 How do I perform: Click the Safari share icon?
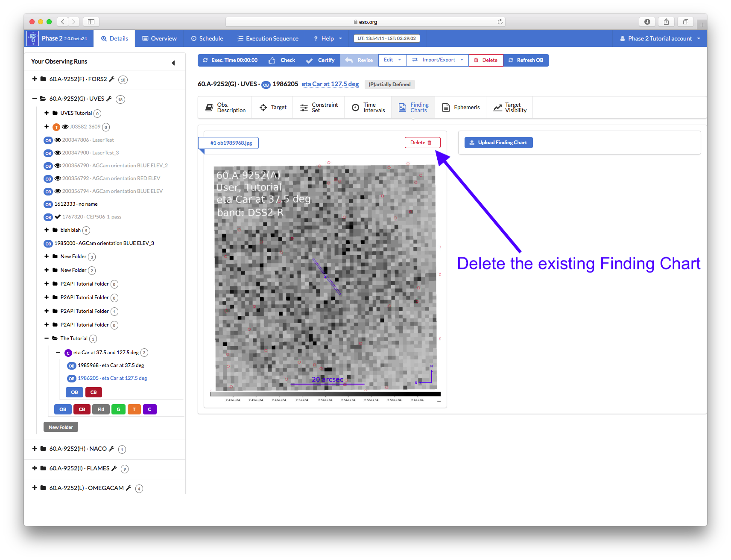[x=666, y=22]
